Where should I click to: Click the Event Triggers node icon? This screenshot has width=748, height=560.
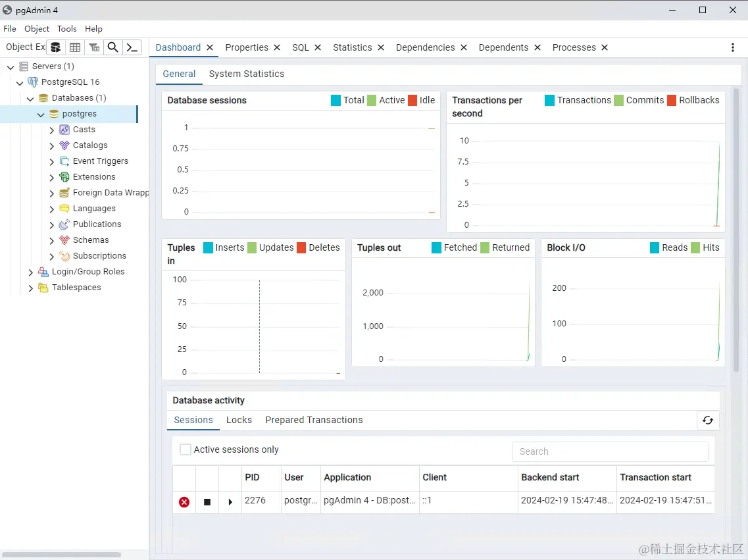[64, 161]
